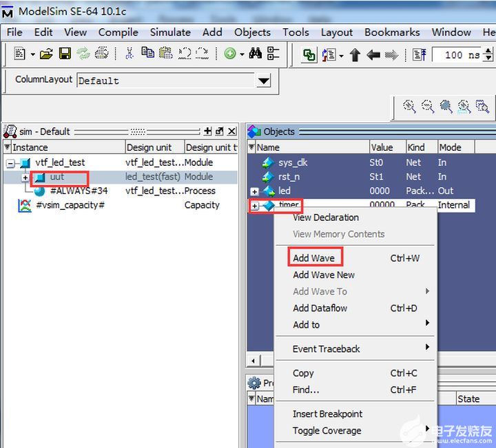The image size is (496, 448).
Task: Click the Undo toolbar icon
Action: pos(185,53)
